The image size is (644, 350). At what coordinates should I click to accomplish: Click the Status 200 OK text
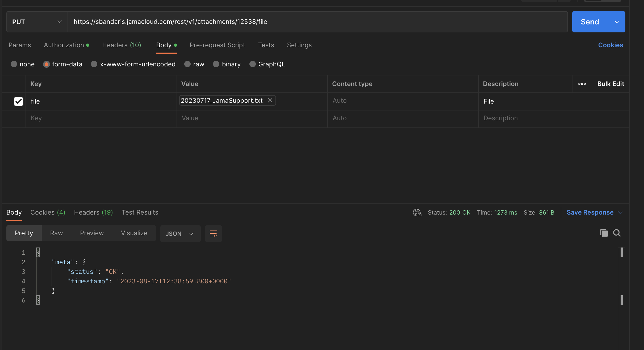coord(449,212)
